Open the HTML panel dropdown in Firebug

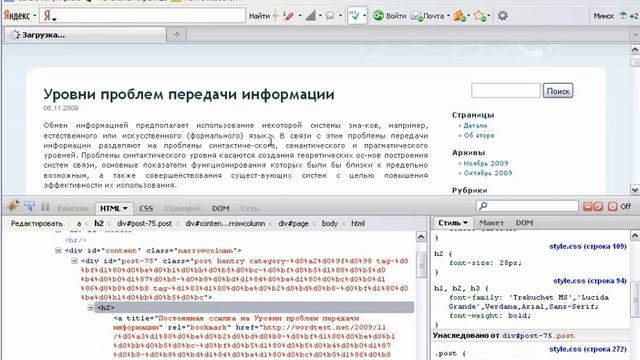pos(125,209)
